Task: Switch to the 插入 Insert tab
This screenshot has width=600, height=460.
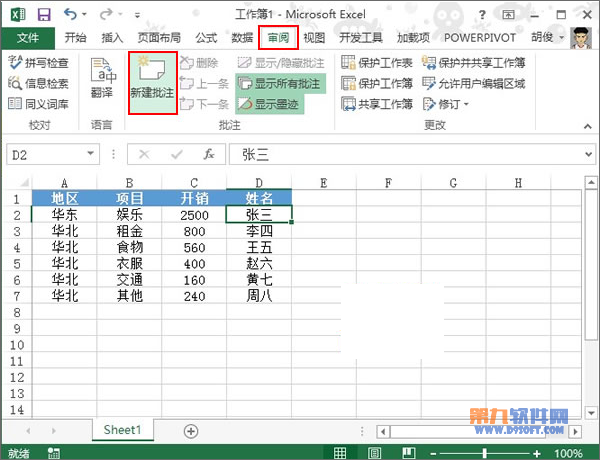Action: click(112, 38)
